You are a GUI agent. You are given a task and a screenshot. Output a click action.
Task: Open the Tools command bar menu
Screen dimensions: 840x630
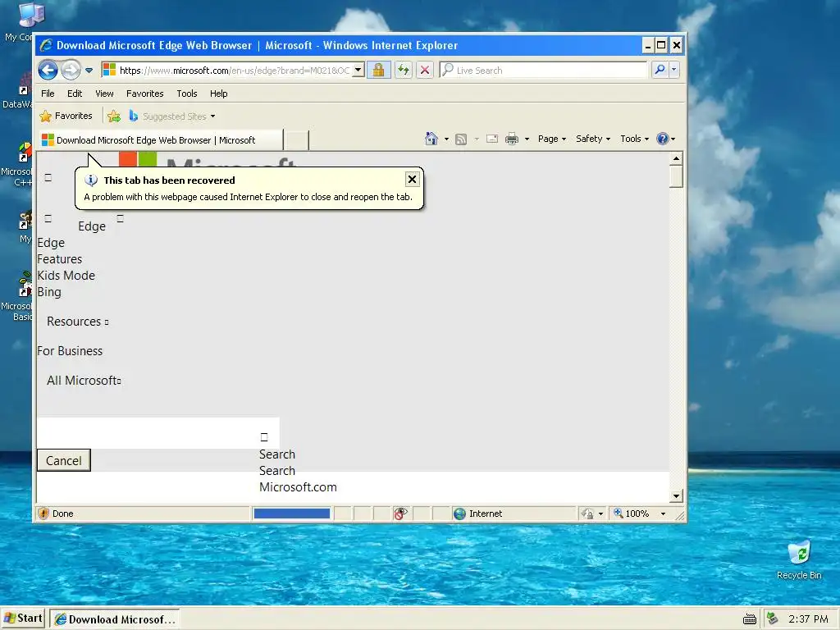pyautogui.click(x=634, y=139)
